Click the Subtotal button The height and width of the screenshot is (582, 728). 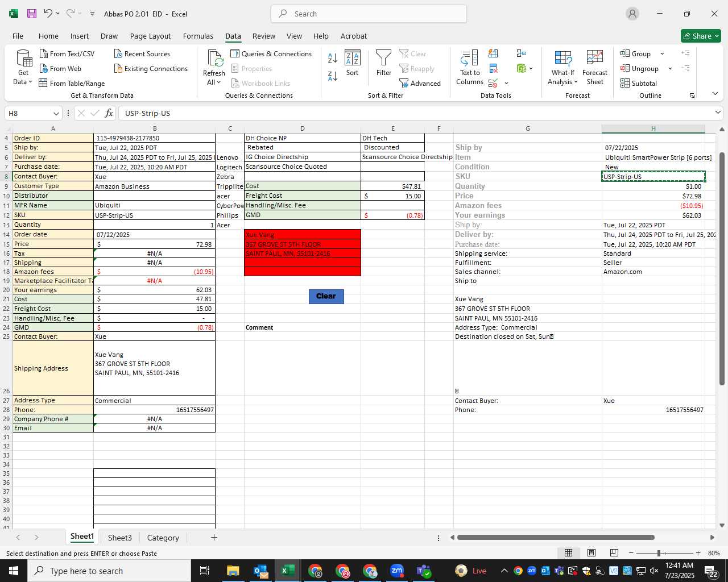pos(639,83)
